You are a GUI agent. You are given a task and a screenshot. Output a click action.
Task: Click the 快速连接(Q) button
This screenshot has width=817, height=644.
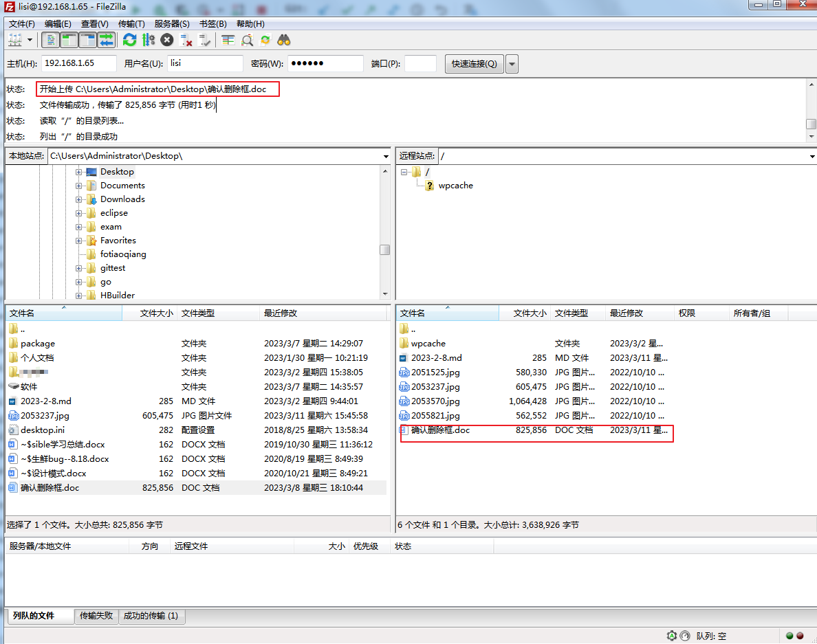474,64
